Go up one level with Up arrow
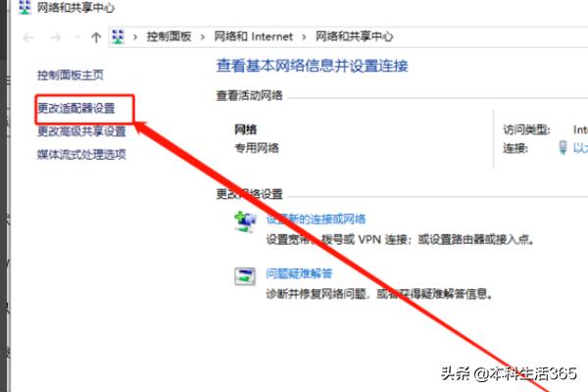The height and width of the screenshot is (392, 588). pyautogui.click(x=96, y=37)
